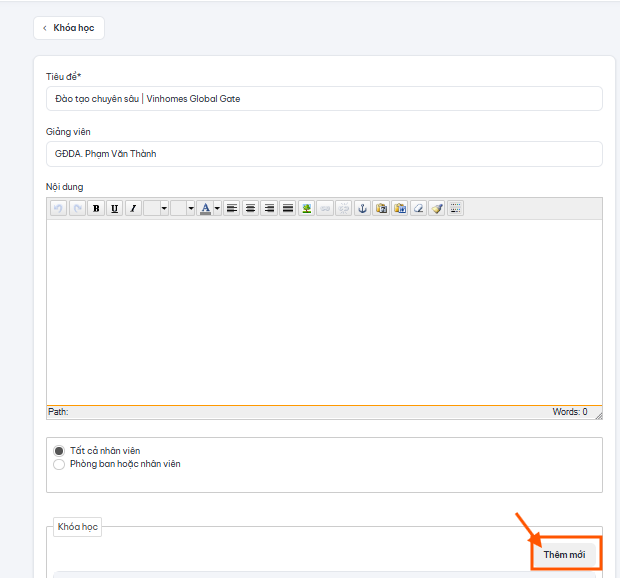
Task: Click the Words: 0 counter text
Action: (570, 412)
